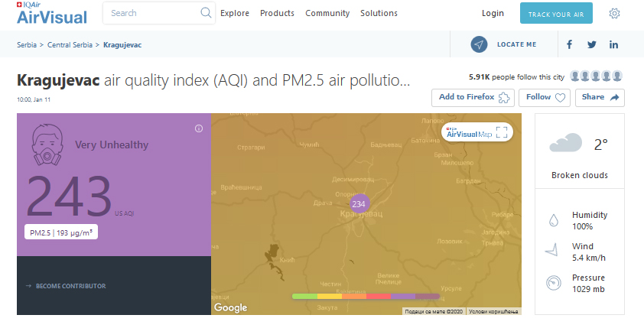The width and height of the screenshot is (644, 328).
Task: Open the AQI info icon
Action: pyautogui.click(x=199, y=128)
